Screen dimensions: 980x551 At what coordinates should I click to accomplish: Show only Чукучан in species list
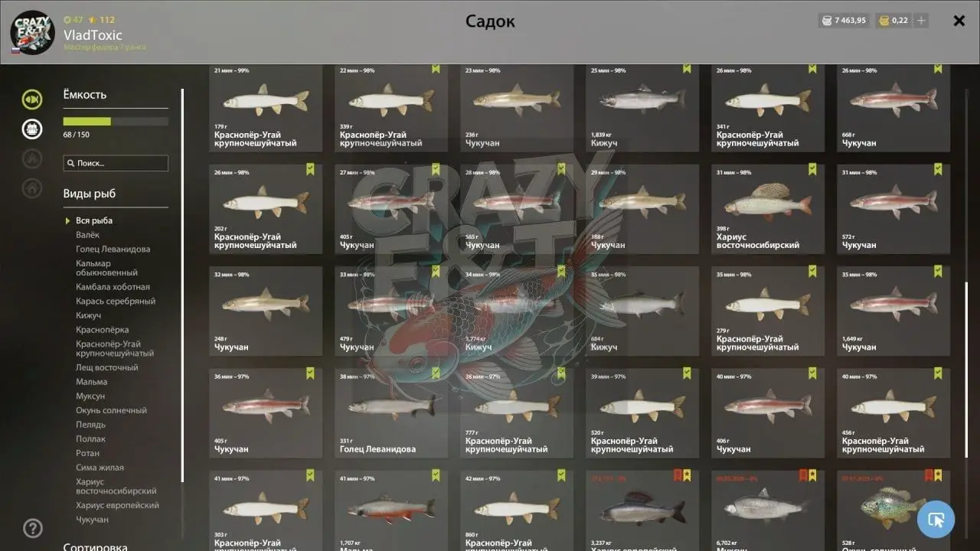(92, 520)
